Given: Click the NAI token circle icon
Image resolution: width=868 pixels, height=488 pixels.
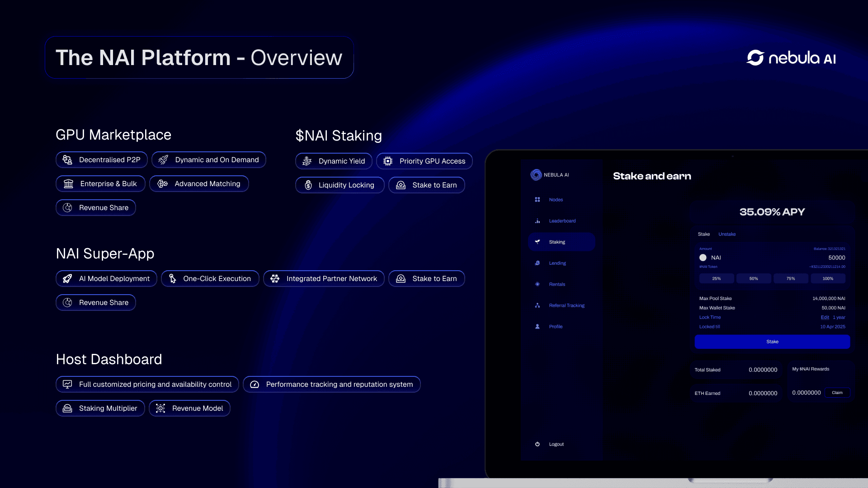Looking at the screenshot, I should coord(703,258).
